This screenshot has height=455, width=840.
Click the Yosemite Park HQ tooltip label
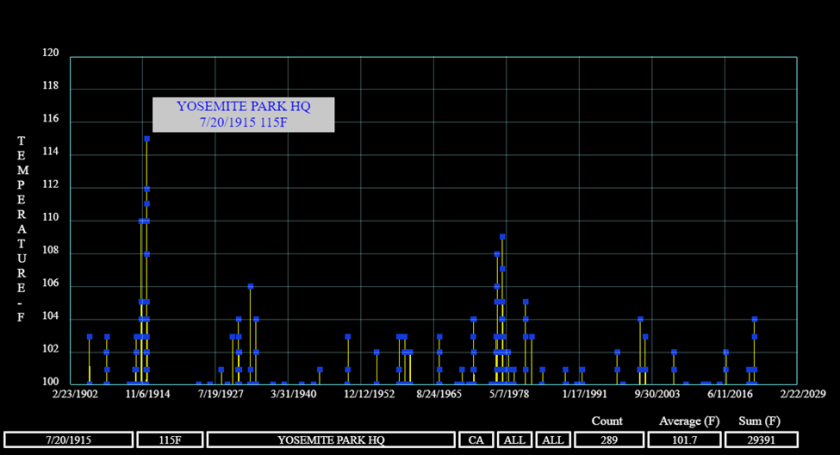[243, 114]
